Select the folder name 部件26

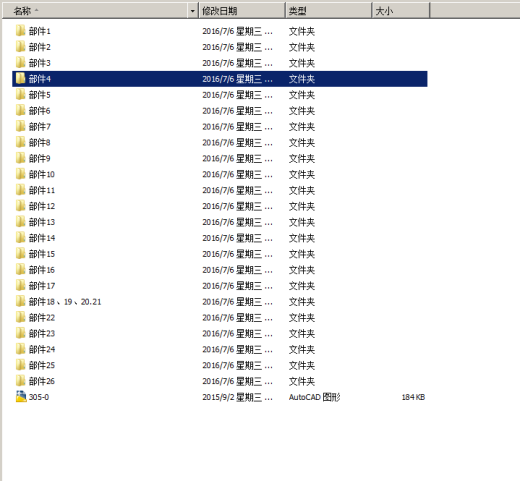pyautogui.click(x=42, y=381)
